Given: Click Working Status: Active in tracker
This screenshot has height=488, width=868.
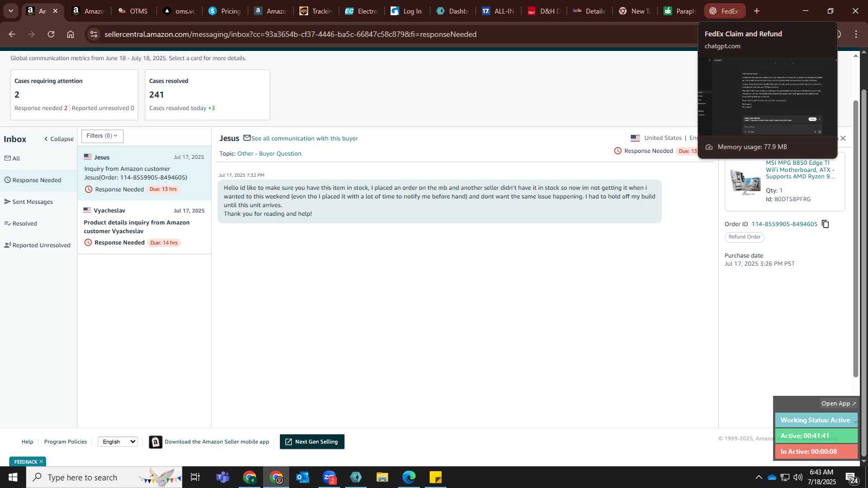Looking at the screenshot, I should pyautogui.click(x=815, y=420).
